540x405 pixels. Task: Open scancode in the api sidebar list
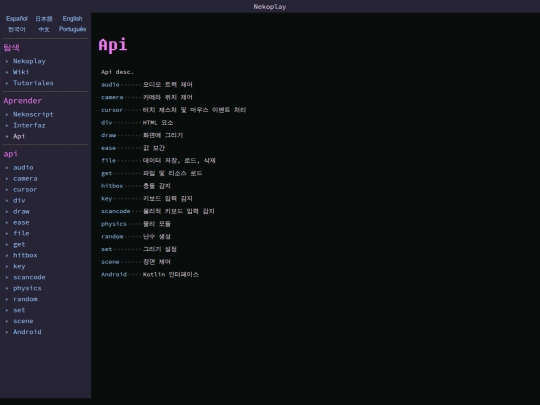(x=29, y=277)
